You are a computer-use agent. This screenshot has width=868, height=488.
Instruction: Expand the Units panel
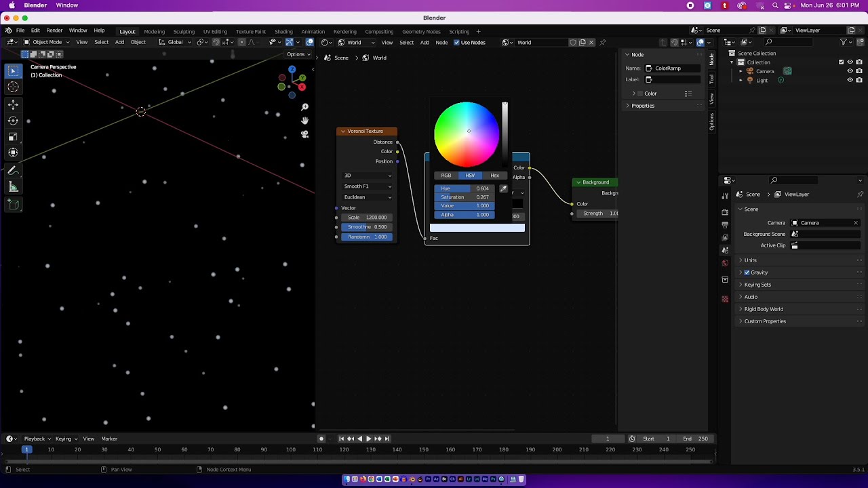tap(750, 260)
